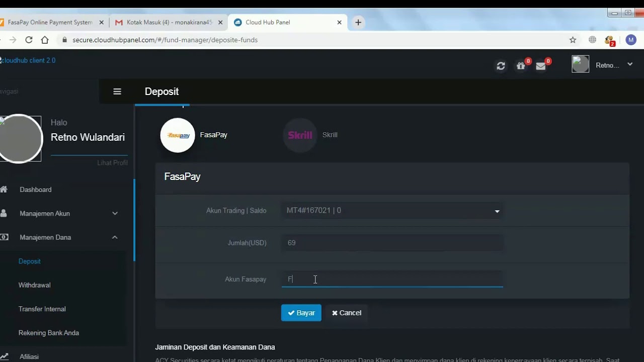Click the Jumlah(USD) amount field
644x362 pixels.
[392, 243]
